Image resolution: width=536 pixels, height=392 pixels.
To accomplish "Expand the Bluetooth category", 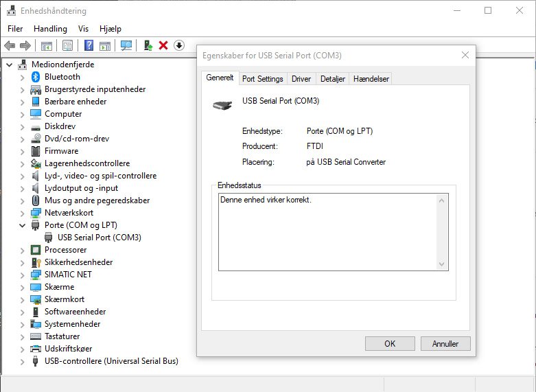I will pos(22,78).
